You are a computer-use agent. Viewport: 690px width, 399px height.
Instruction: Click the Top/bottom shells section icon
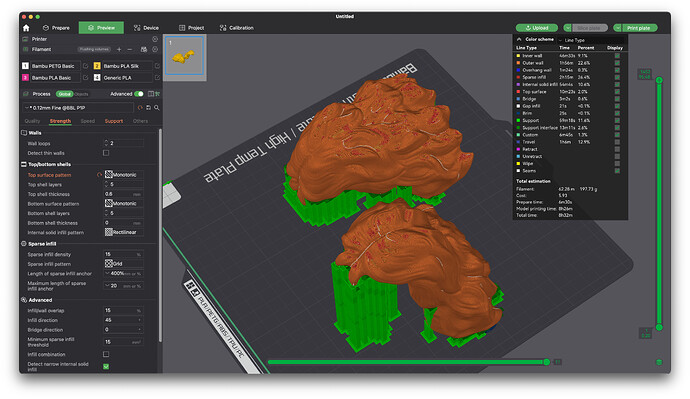[24, 165]
